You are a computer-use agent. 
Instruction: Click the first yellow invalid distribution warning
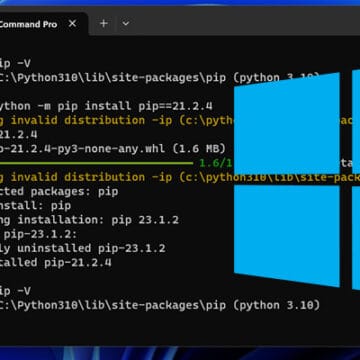[x=117, y=121]
